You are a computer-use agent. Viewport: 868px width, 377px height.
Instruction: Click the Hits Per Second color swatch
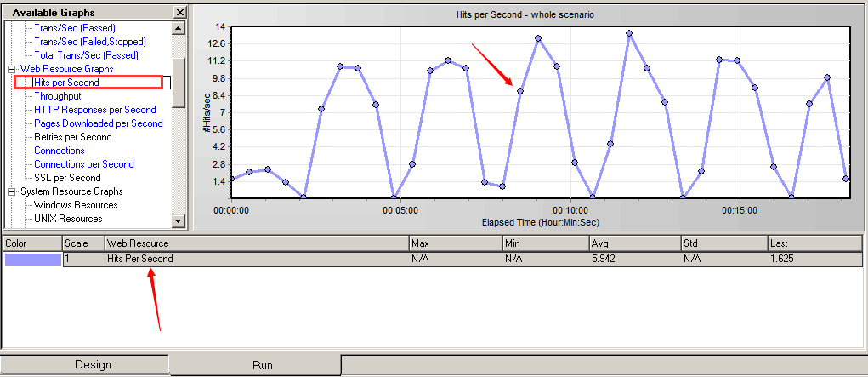pyautogui.click(x=33, y=260)
